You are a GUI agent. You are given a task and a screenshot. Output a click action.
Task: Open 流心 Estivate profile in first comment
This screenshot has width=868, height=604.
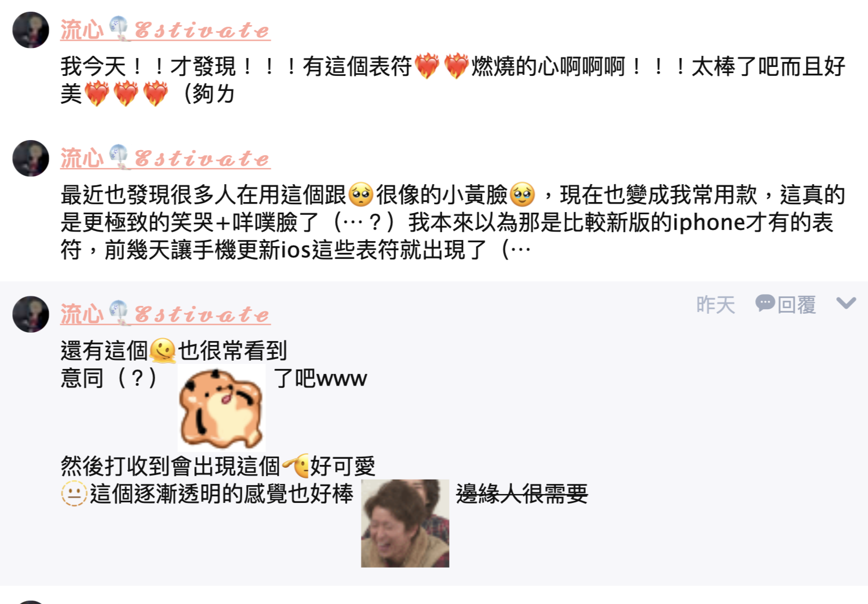165,30
